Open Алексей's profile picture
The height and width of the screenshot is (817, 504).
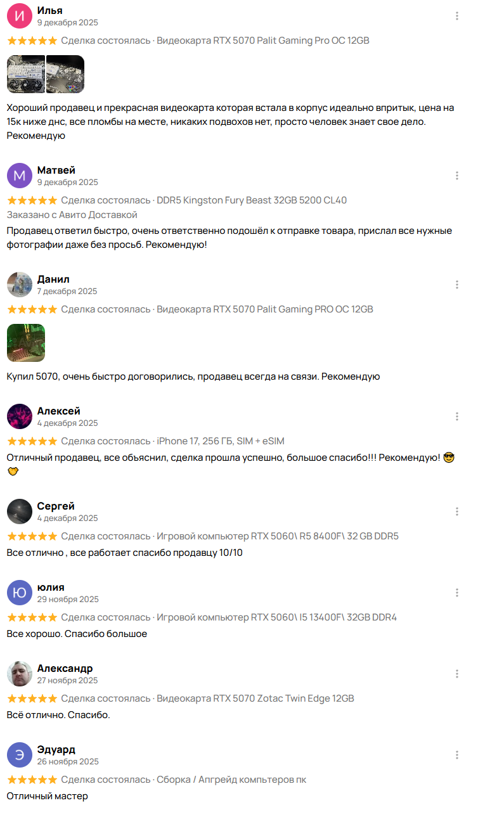(20, 416)
